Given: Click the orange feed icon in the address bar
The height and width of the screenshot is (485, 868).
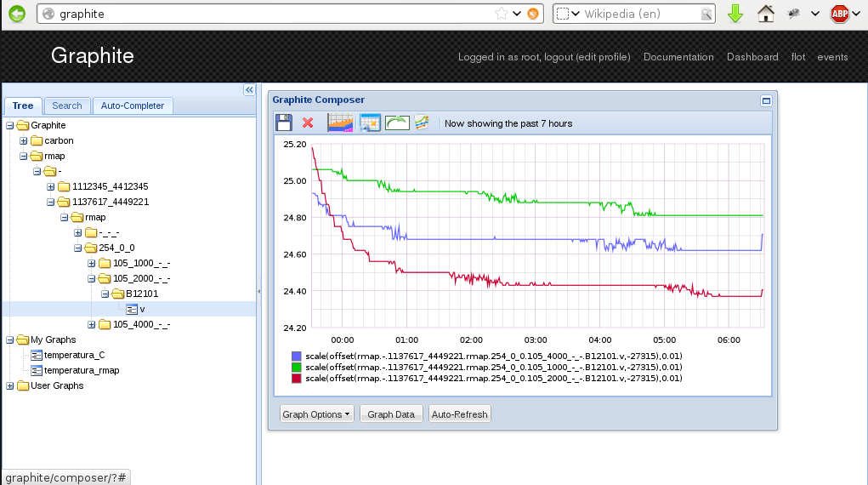Looking at the screenshot, I should tap(533, 14).
